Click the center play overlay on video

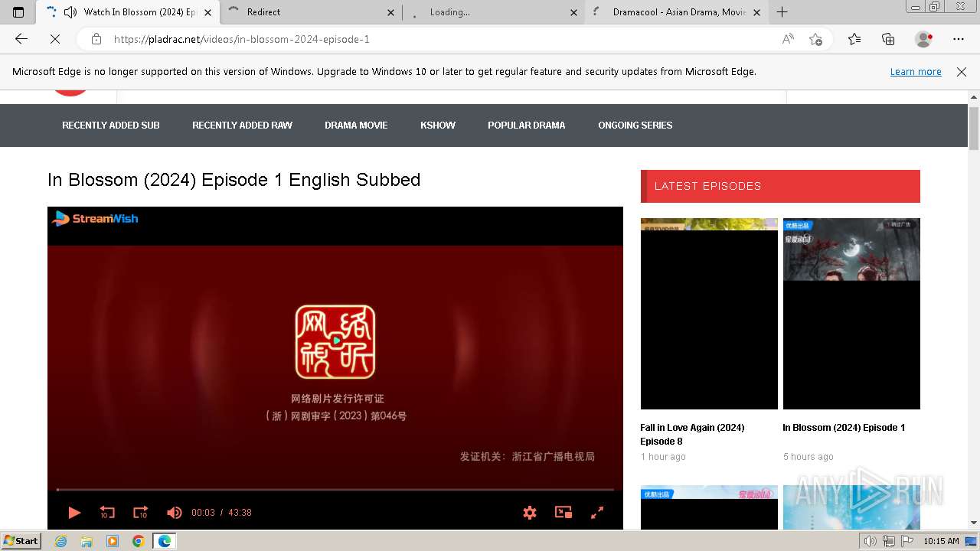[x=335, y=341]
